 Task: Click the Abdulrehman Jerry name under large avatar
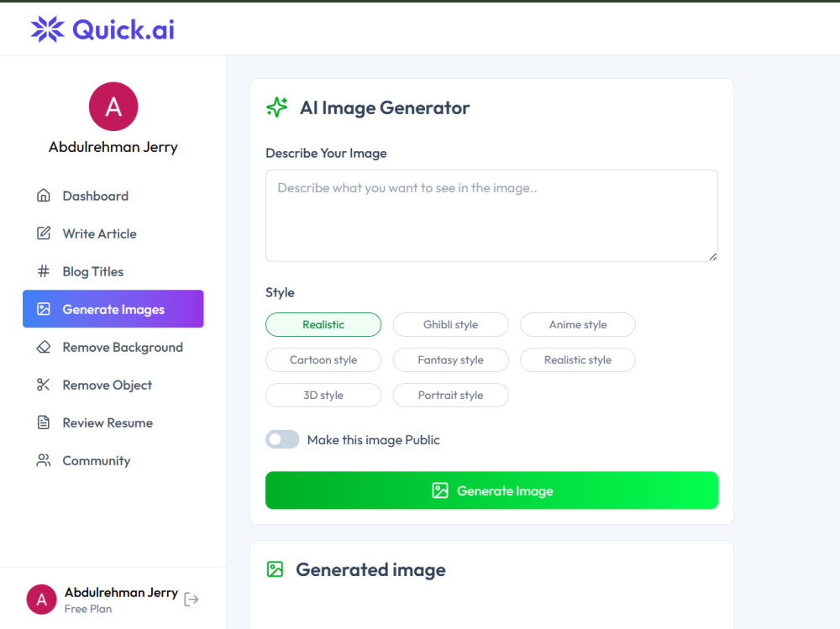[x=113, y=147]
